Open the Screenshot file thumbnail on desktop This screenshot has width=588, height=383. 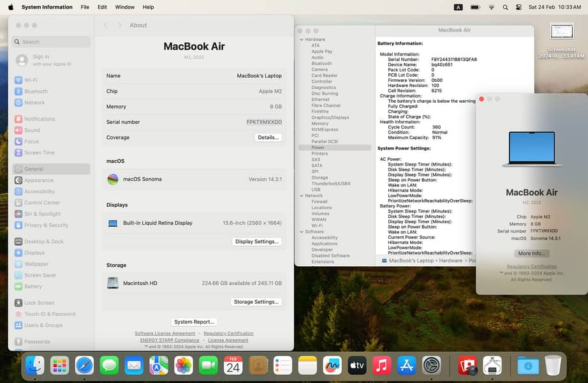coord(561,32)
